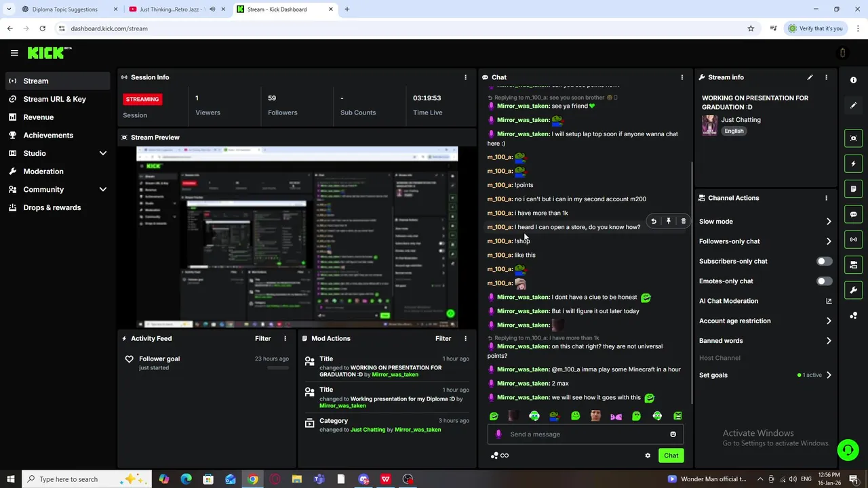
Task: Open Set goals settings
Action: pos(765,375)
